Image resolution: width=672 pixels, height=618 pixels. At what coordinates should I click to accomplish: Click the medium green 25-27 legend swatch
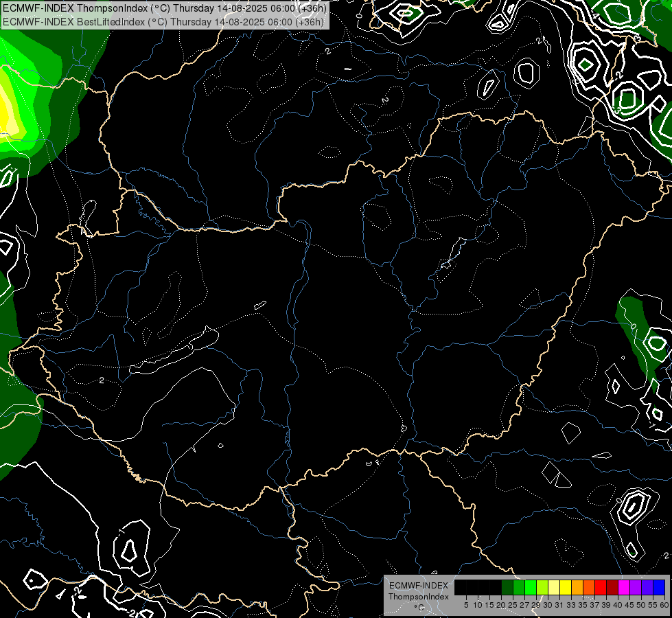click(519, 587)
